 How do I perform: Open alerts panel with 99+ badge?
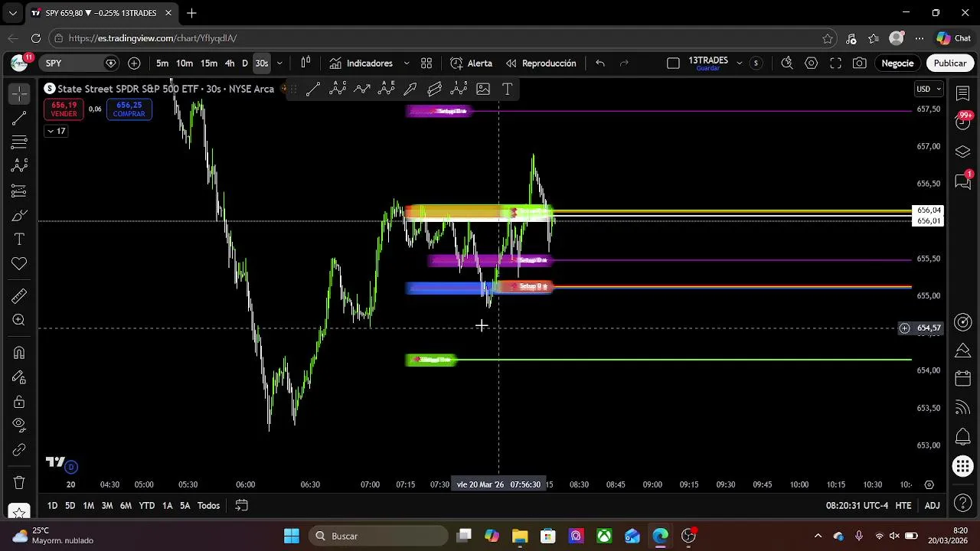tap(963, 122)
